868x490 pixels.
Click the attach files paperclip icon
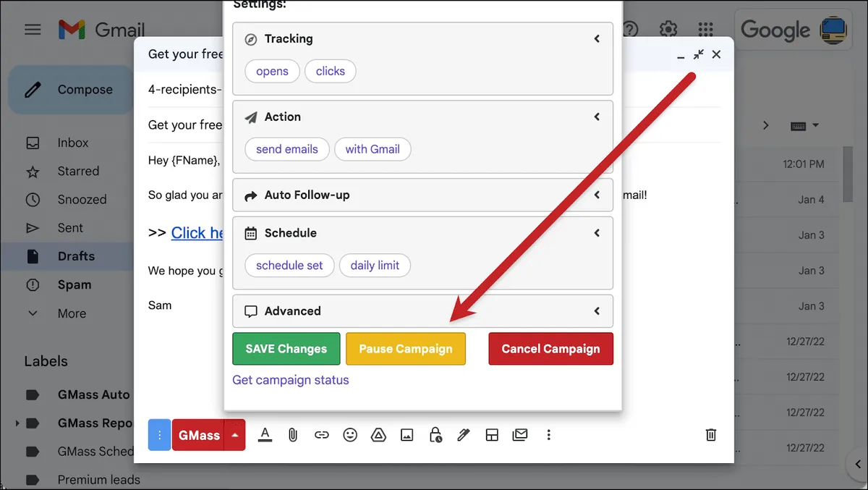(x=293, y=435)
